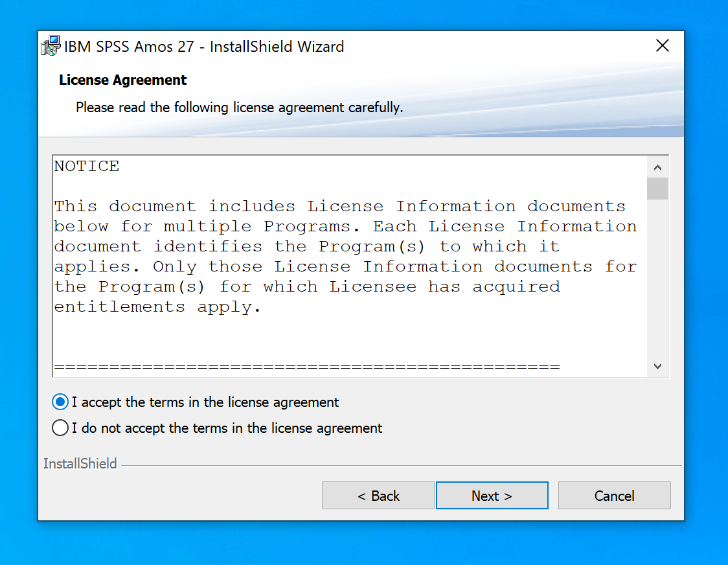
Task: Click the installer icon in the title bar
Action: pyautogui.click(x=51, y=46)
